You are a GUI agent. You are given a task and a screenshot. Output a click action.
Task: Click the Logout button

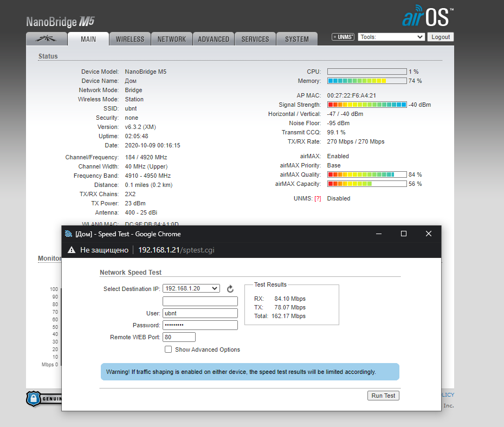[441, 37]
